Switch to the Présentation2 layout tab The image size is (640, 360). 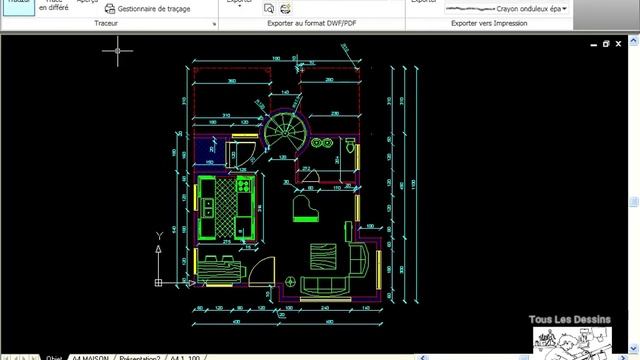click(140, 358)
